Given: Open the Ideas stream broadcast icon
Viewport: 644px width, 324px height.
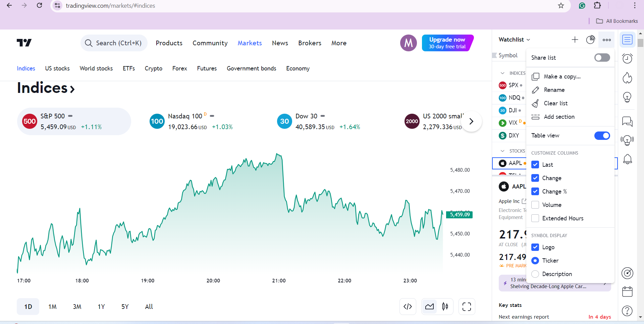Looking at the screenshot, I should [x=627, y=140].
